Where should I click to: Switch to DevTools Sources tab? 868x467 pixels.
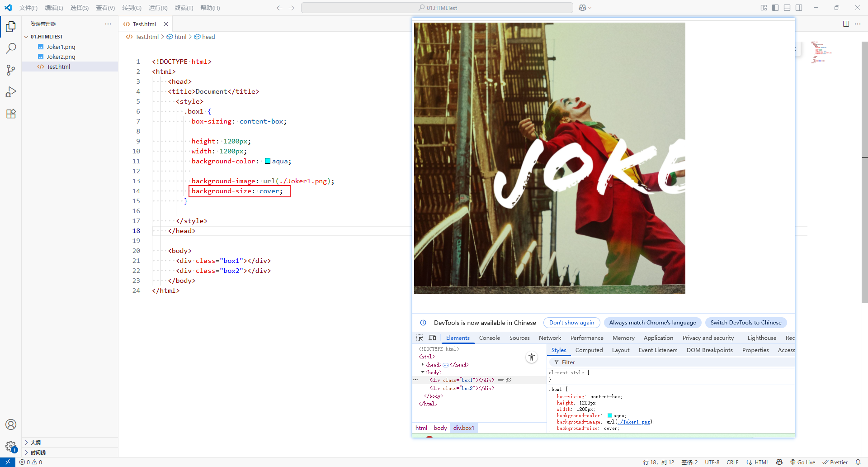point(519,338)
